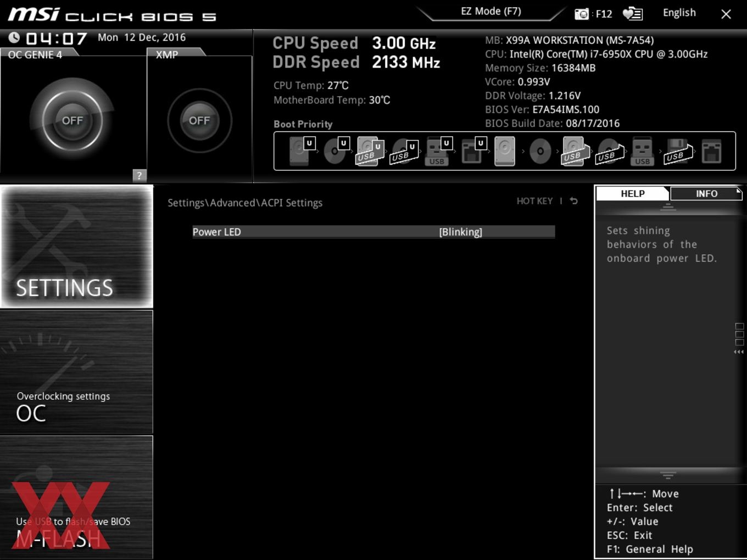This screenshot has width=747, height=560.
Task: Close the BIOS with the X button
Action: click(726, 14)
